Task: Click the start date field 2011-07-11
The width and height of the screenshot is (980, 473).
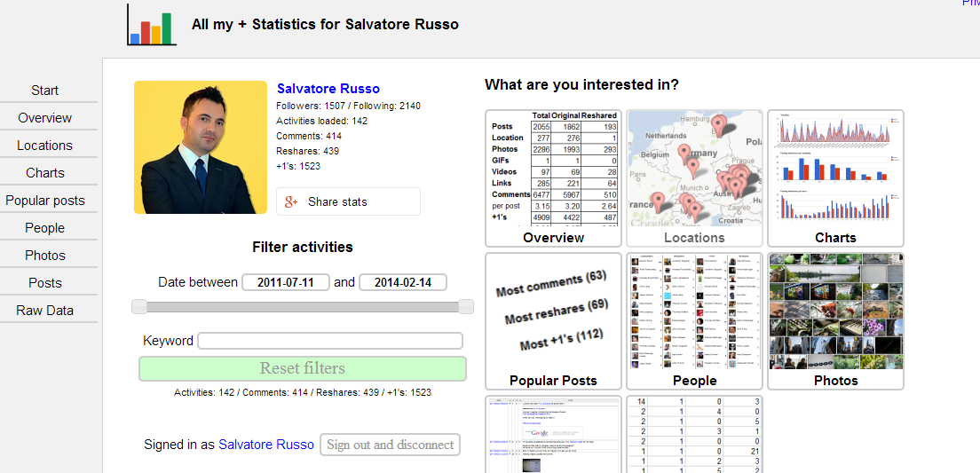Action: 286,282
